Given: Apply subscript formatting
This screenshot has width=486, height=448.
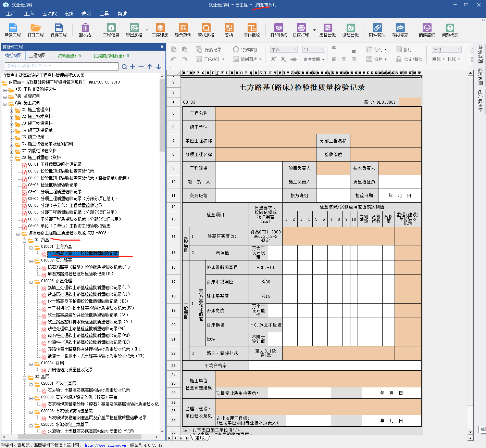Looking at the screenshot, I should [x=284, y=59].
